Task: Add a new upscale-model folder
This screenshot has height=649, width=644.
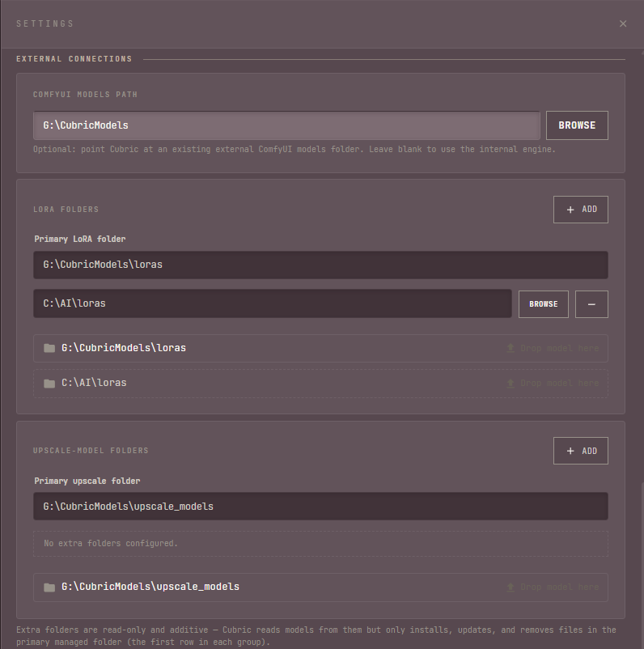Action: (581, 451)
